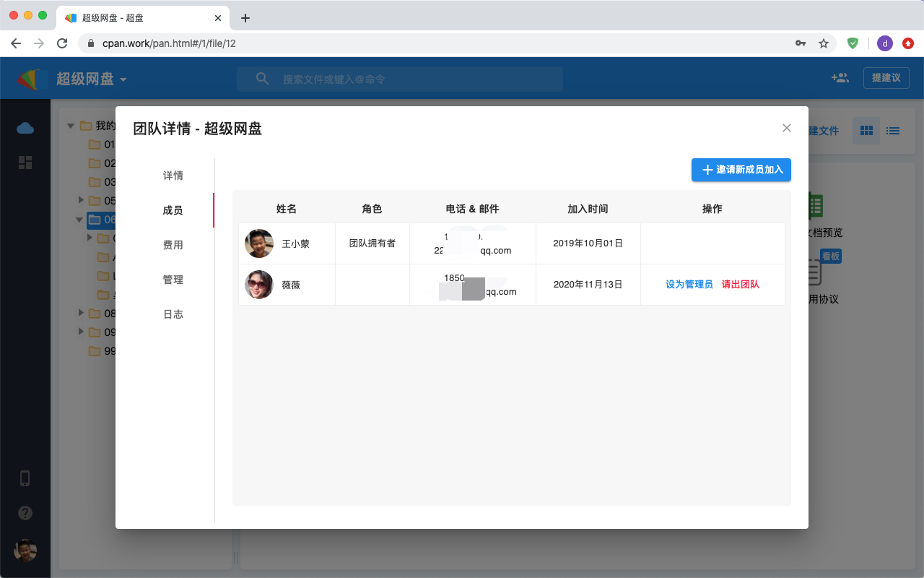This screenshot has height=578, width=924.
Task: Expand the 08 folder in tree
Action: click(81, 313)
